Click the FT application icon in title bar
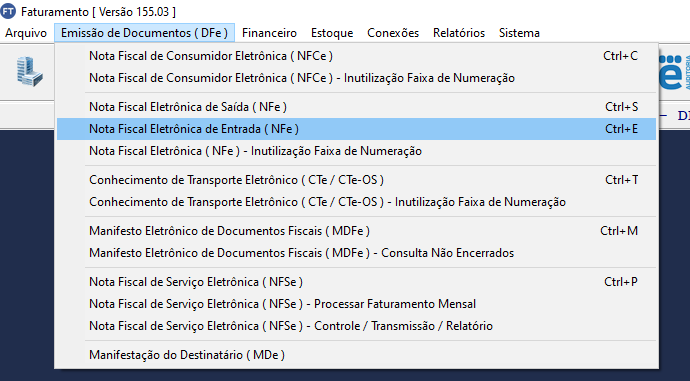Viewport: 690px width, 381px height. (8, 11)
